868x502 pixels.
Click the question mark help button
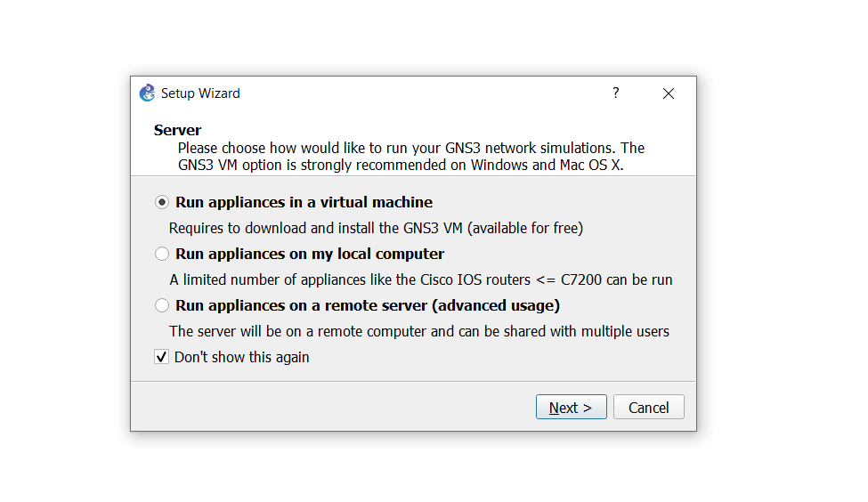pos(615,93)
